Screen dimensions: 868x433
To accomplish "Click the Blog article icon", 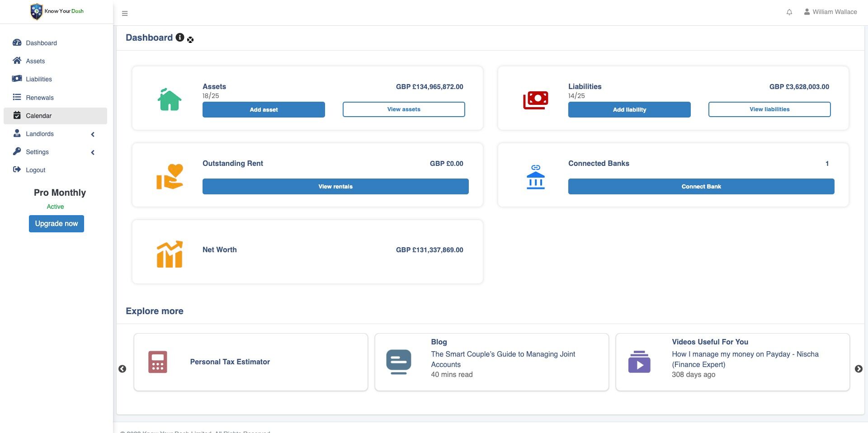I will coord(399,362).
